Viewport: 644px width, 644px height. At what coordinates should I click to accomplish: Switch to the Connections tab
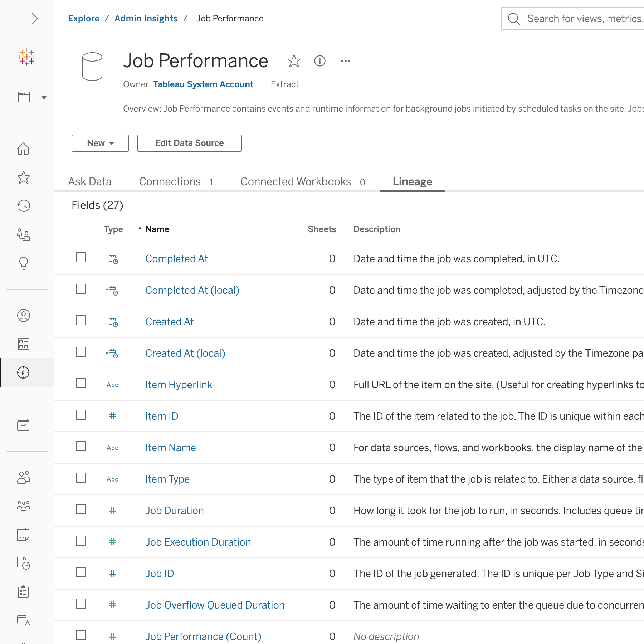click(x=170, y=182)
